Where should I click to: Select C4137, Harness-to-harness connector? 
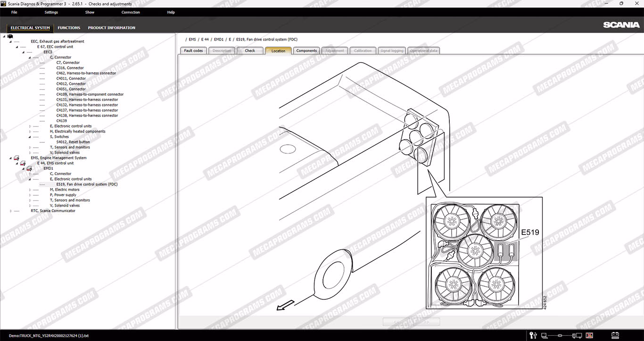(x=87, y=110)
